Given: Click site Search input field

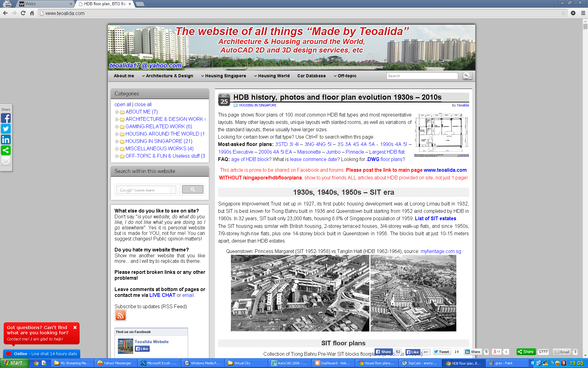Looking at the screenshot, I should pyautogui.click(x=422, y=76).
